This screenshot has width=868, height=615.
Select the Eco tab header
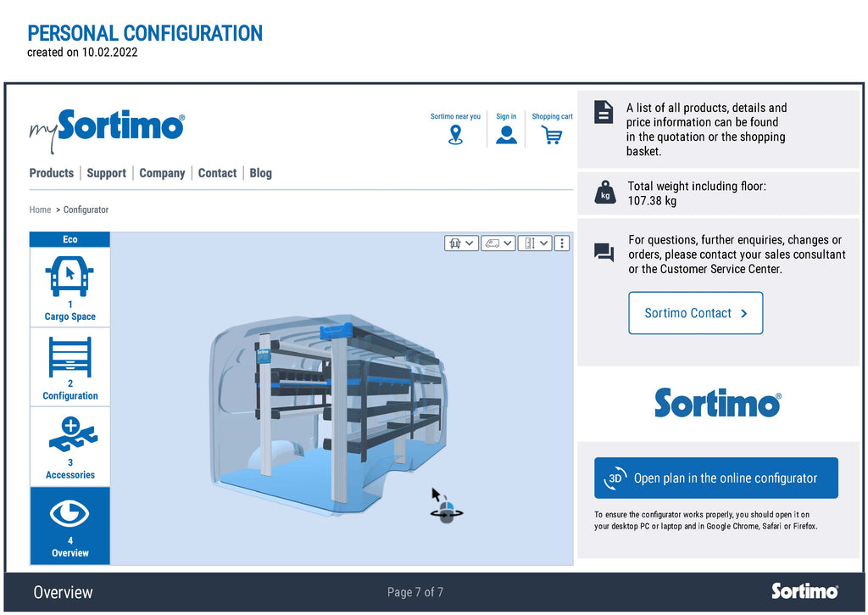tap(70, 239)
